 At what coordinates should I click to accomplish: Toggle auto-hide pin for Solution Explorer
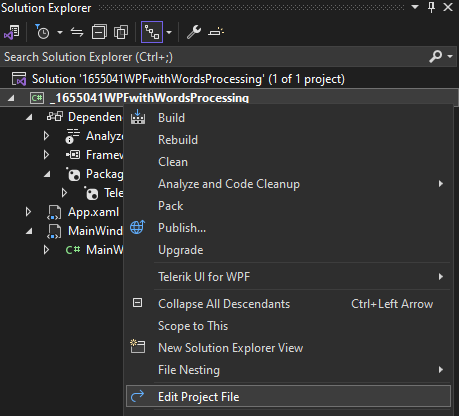coord(431,7)
